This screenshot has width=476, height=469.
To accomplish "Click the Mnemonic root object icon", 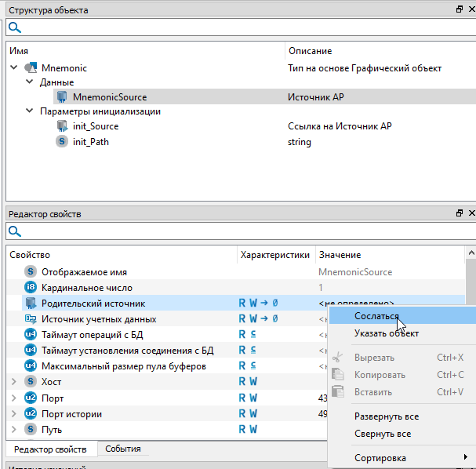I will [x=31, y=68].
